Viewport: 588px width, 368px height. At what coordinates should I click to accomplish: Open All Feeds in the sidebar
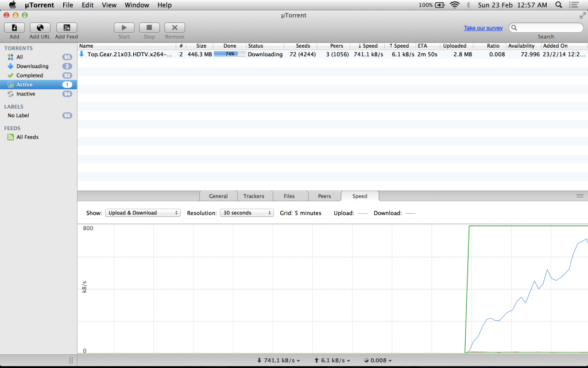pos(38,137)
